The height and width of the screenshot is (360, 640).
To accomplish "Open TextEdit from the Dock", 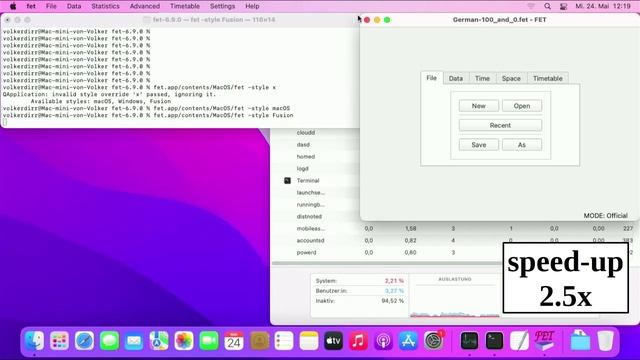I will [519, 340].
